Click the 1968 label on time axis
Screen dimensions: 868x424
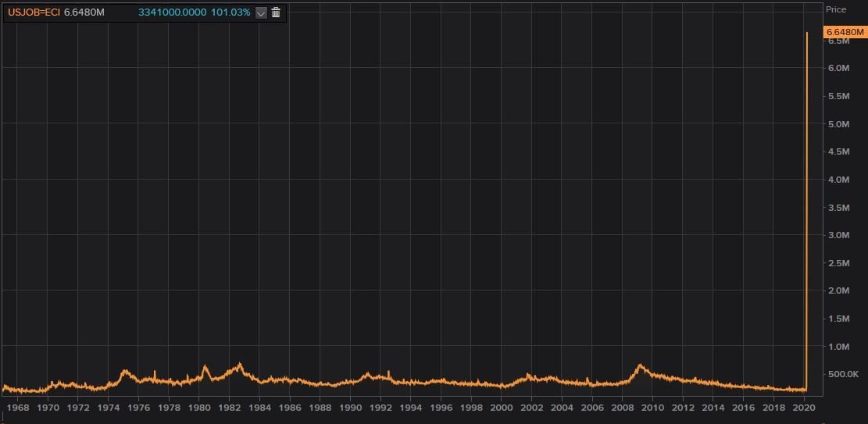point(18,408)
